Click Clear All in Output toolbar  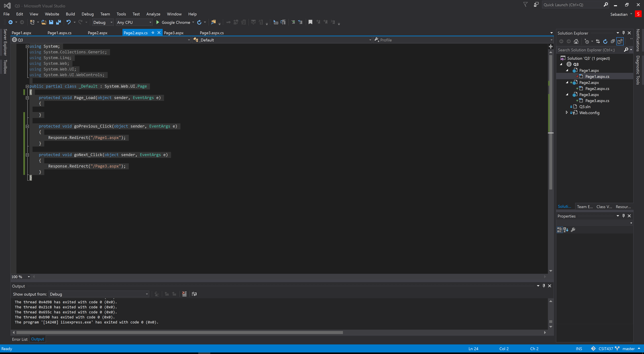click(184, 294)
